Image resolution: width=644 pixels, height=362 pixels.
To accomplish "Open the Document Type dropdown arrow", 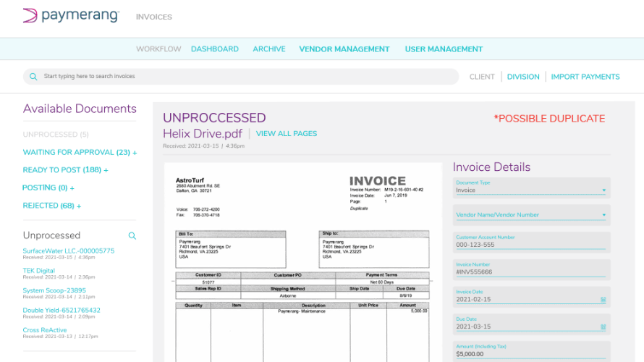I will pyautogui.click(x=603, y=190).
